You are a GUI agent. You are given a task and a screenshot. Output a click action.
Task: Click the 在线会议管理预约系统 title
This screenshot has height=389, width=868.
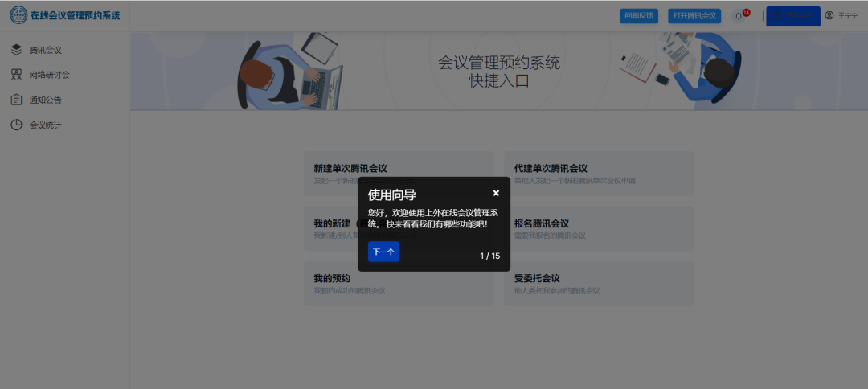76,15
